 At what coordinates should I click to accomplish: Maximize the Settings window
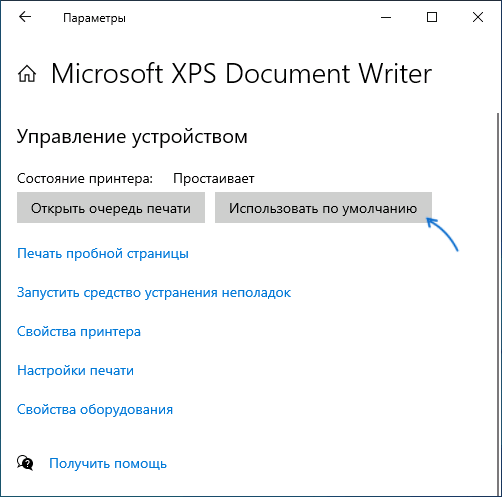click(x=432, y=17)
